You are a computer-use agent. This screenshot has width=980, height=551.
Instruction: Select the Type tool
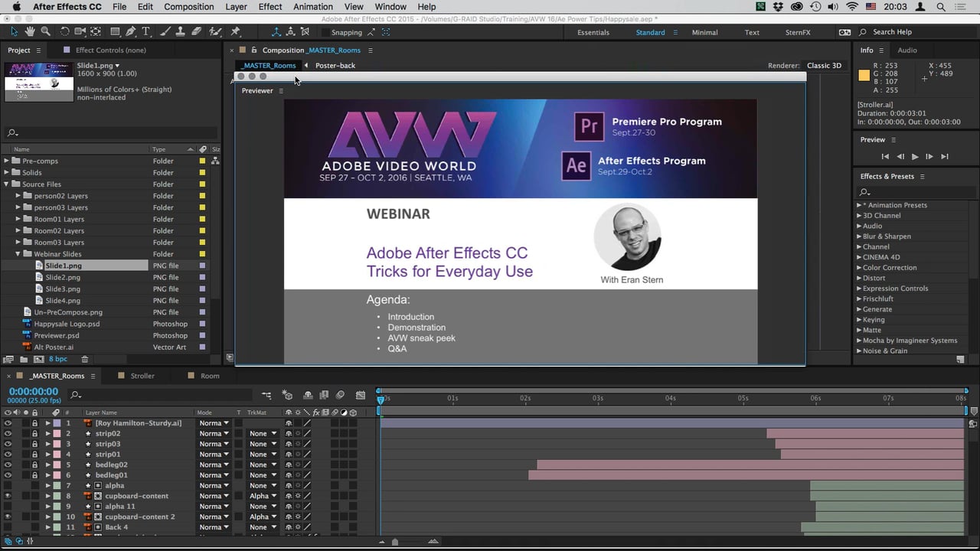145,32
